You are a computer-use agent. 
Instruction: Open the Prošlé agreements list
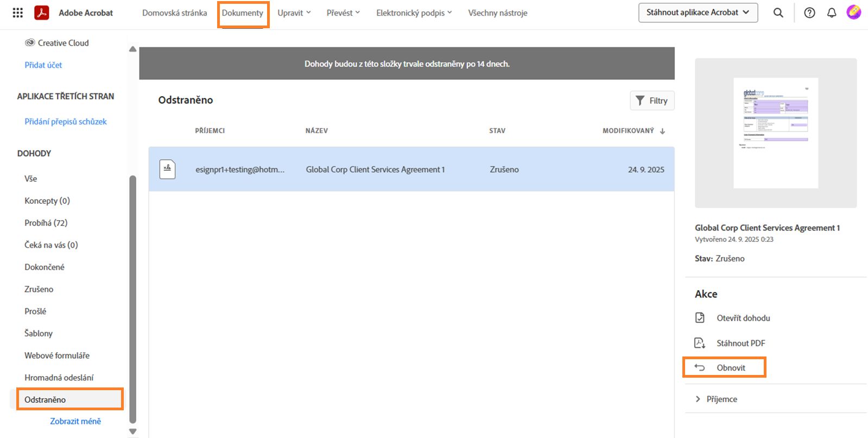click(x=35, y=311)
